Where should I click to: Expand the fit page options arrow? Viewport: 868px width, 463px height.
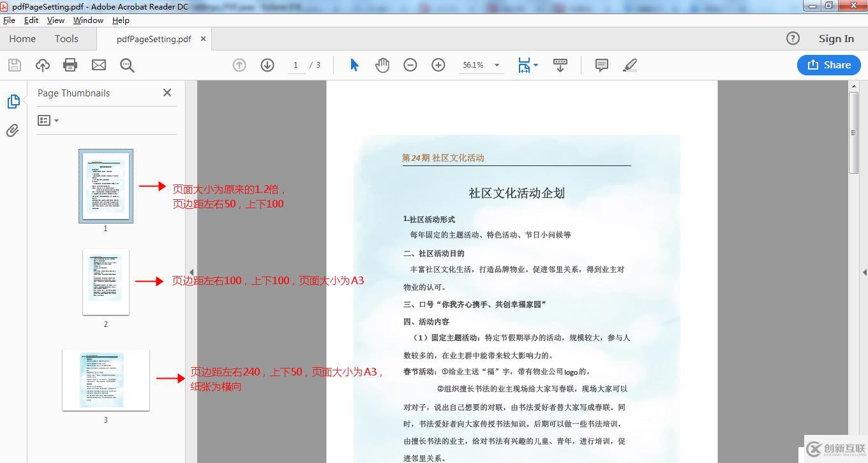pos(535,65)
